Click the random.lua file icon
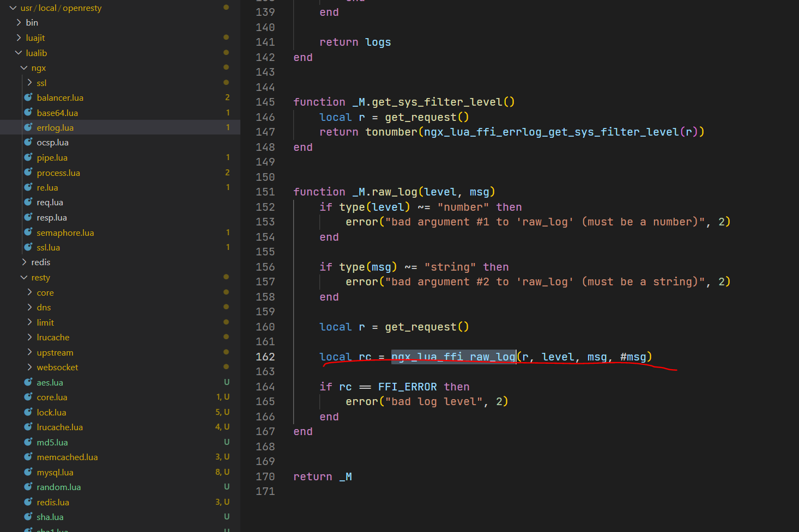The width and height of the screenshot is (799, 532). click(x=28, y=487)
